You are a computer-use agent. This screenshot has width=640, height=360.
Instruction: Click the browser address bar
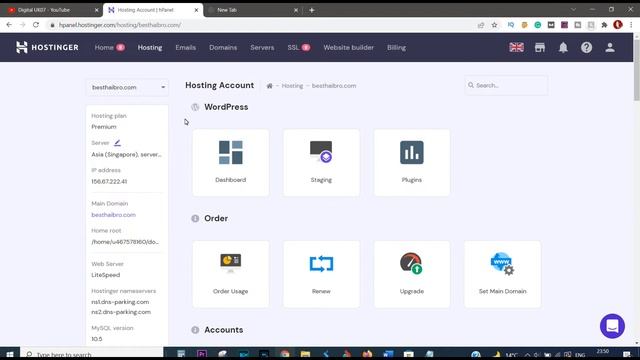point(261,25)
